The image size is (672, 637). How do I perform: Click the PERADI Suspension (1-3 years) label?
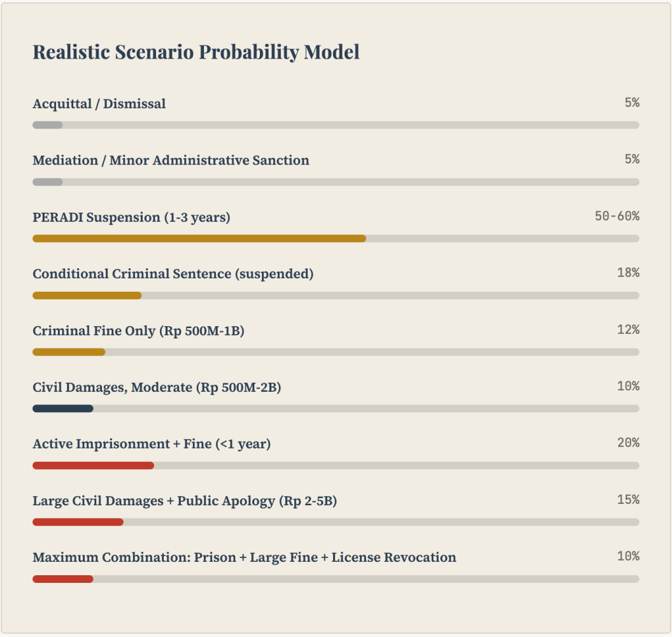[131, 217]
